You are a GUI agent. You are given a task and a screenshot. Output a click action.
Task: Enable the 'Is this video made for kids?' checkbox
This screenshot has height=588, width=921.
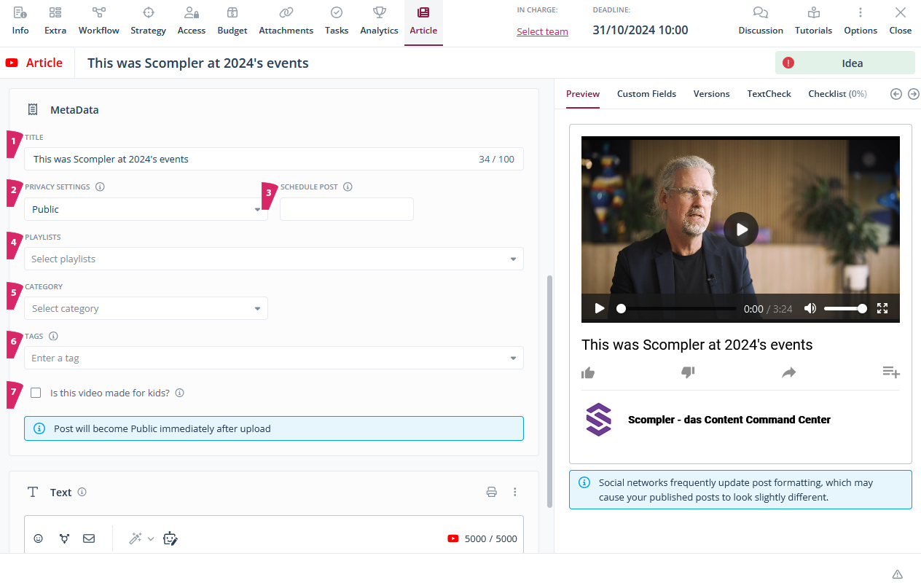point(36,393)
